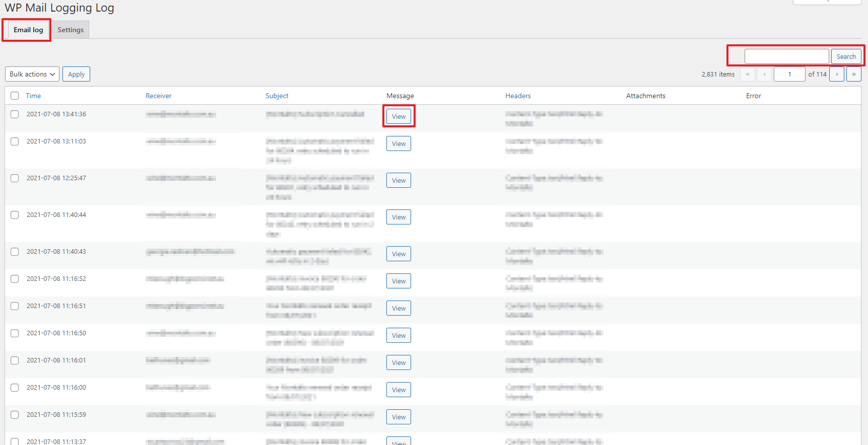
Task: Check the row for 2021-07-08 11:16:00
Action: 15,388
